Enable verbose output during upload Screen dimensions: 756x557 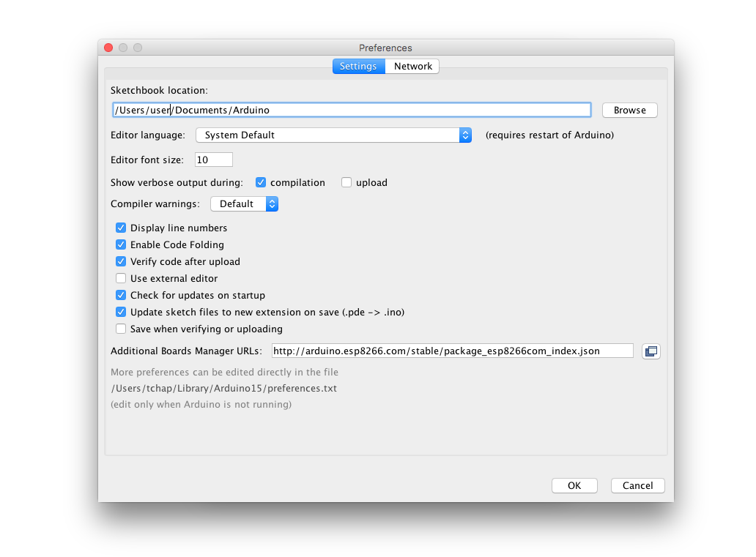click(x=346, y=182)
